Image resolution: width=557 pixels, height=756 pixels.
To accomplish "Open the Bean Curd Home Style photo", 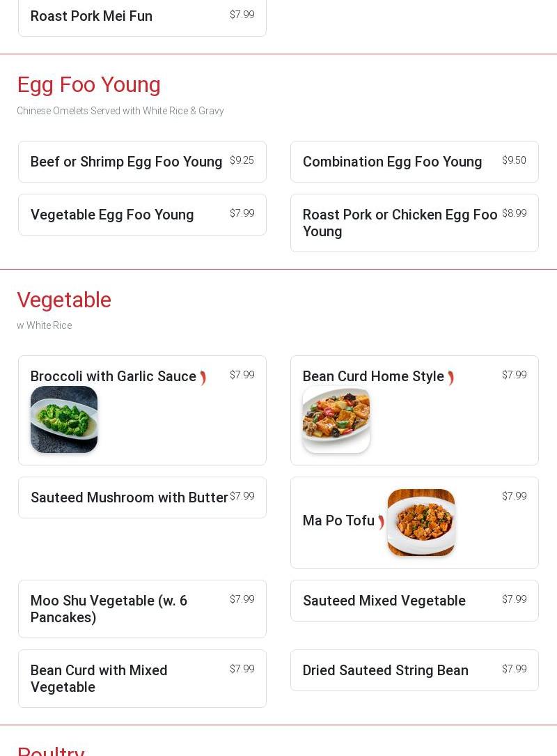I will tap(336, 419).
